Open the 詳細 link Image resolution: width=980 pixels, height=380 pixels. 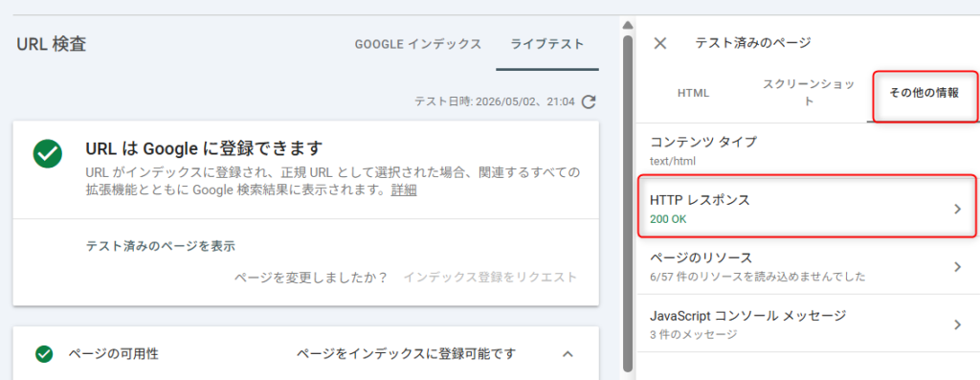point(404,190)
